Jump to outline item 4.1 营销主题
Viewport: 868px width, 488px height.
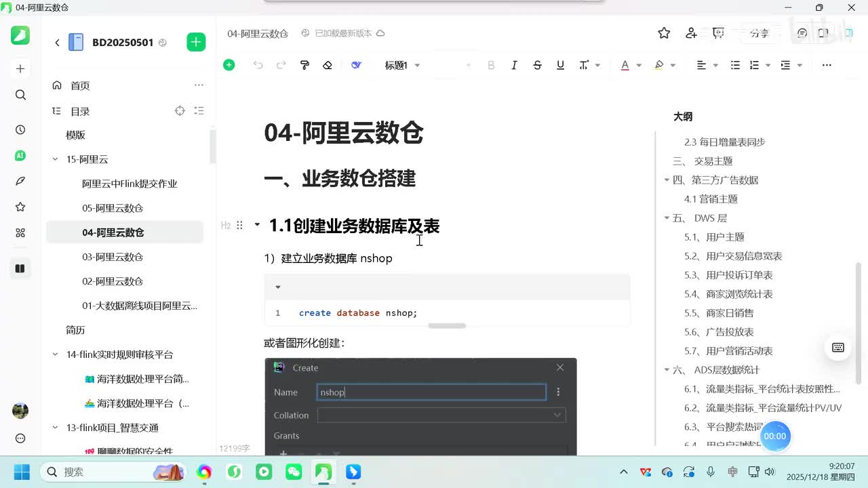click(711, 199)
